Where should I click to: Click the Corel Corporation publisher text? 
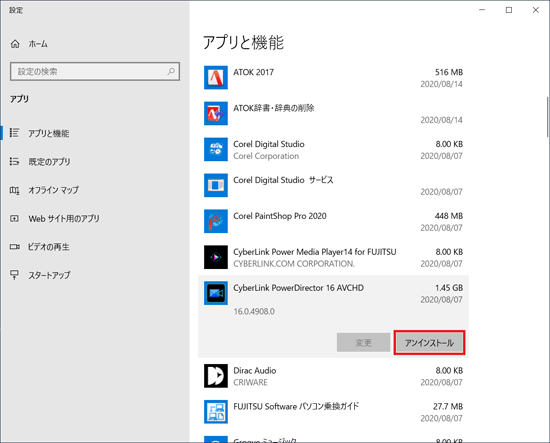tap(266, 156)
